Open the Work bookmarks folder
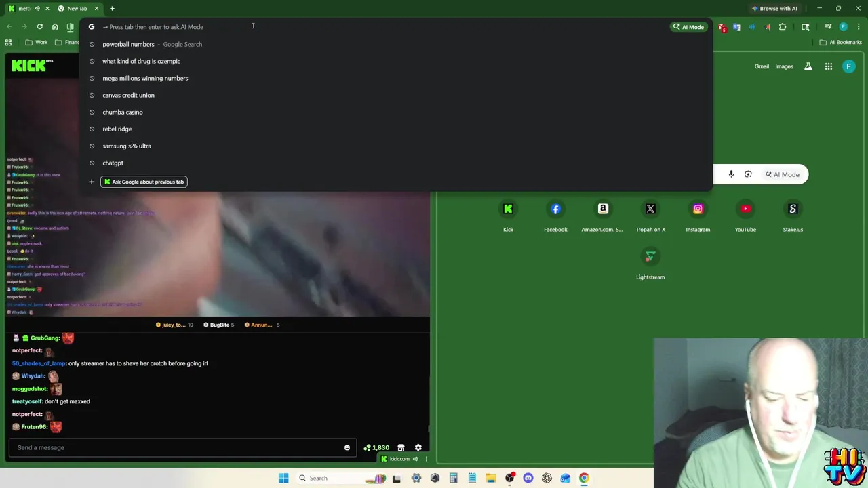The image size is (868, 488). pyautogui.click(x=36, y=43)
